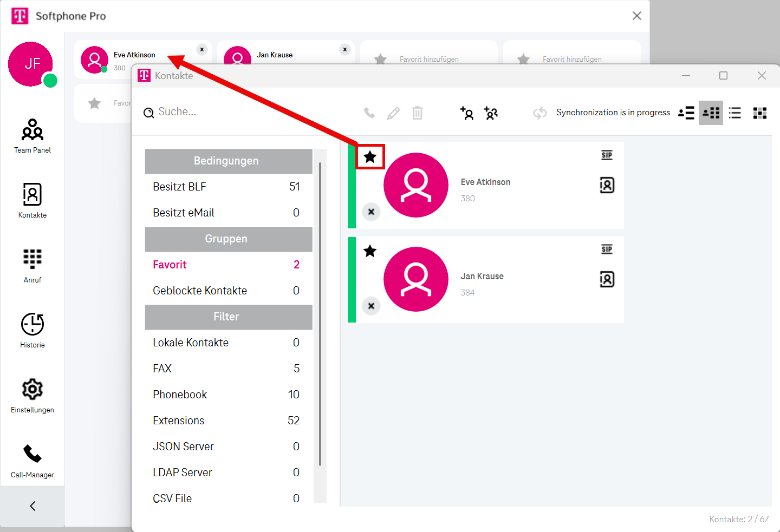Click the add new contact icon
Viewport: 780px width, 532px height.
pos(467,113)
